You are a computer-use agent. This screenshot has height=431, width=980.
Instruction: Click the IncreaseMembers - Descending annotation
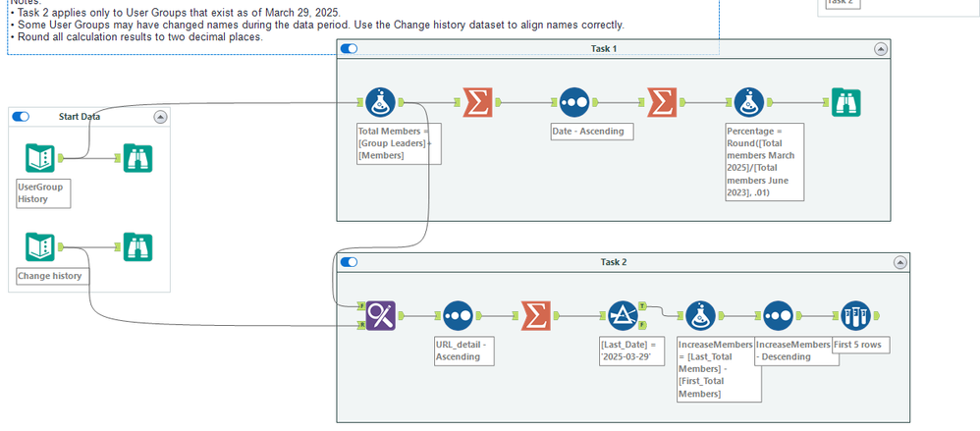point(797,351)
